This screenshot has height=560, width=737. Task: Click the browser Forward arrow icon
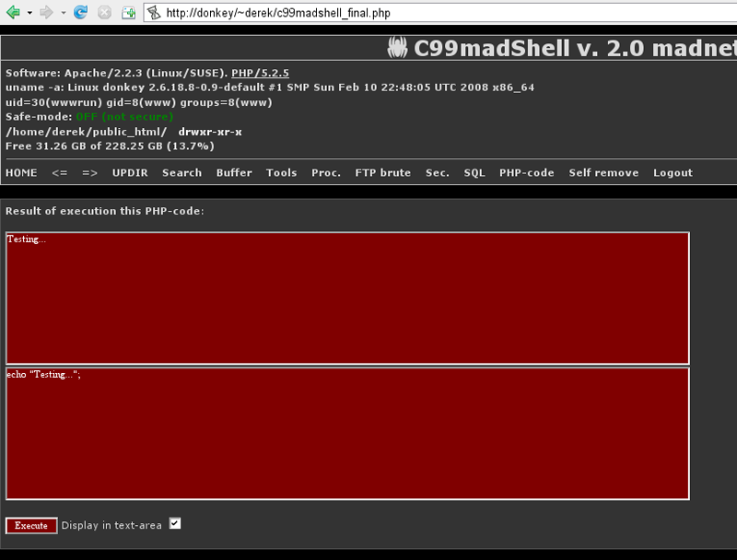click(x=46, y=12)
